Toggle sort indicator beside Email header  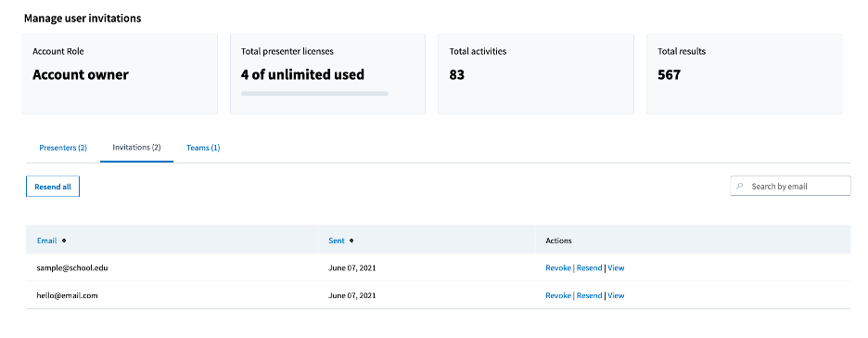(64, 240)
